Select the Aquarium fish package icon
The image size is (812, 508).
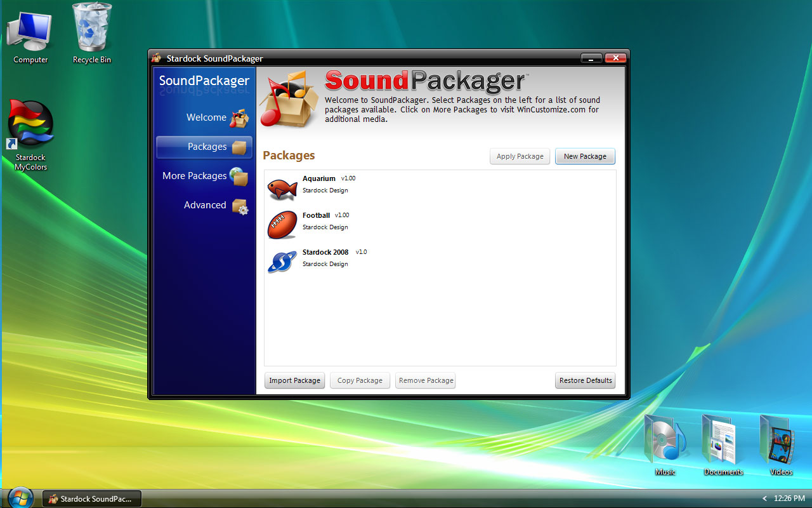[282, 189]
